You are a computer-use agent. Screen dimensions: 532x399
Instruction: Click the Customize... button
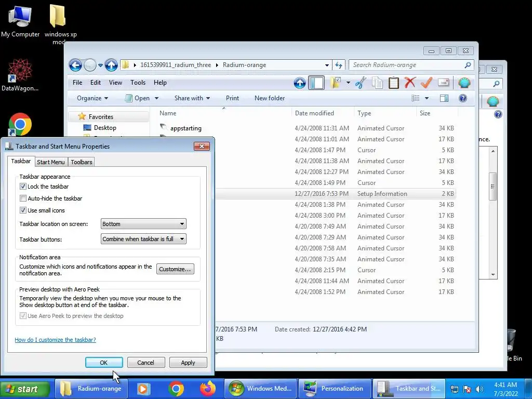[x=175, y=269]
